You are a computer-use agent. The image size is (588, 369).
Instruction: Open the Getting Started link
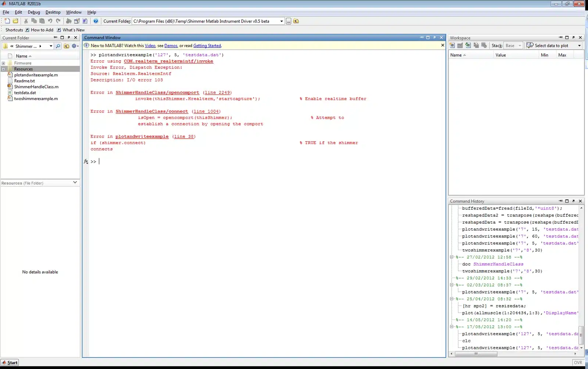coord(207,46)
